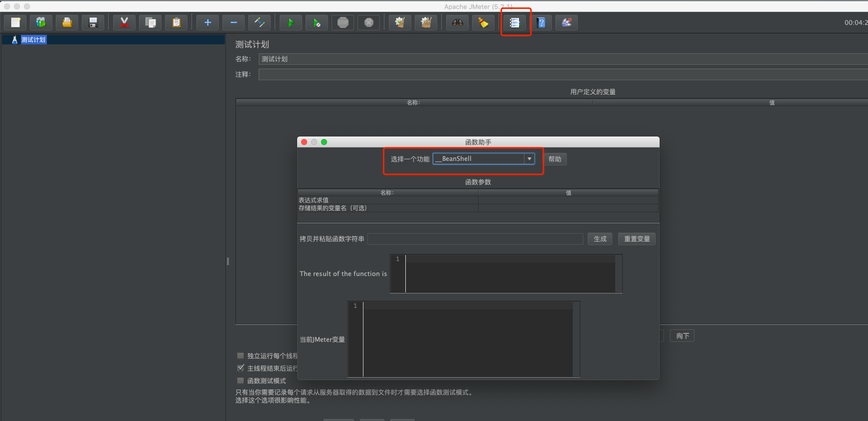Click the 拷贝并粘贴函数字符串 text field

click(x=475, y=239)
